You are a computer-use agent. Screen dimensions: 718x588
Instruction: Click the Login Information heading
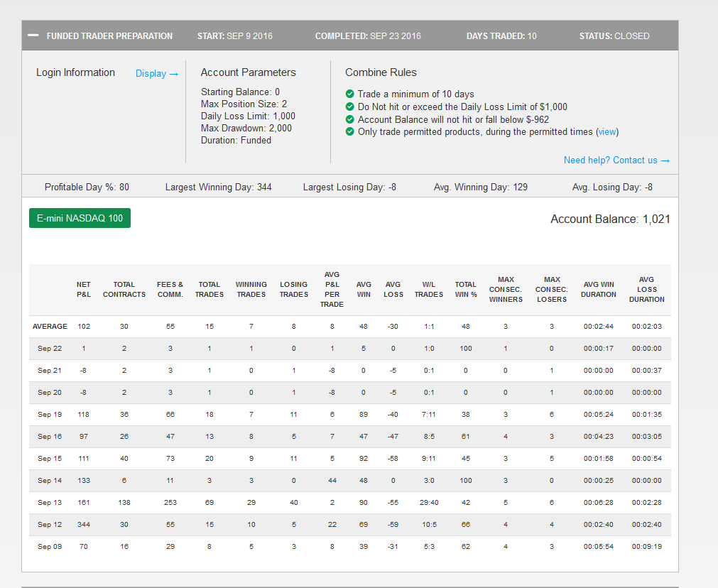[x=75, y=72]
